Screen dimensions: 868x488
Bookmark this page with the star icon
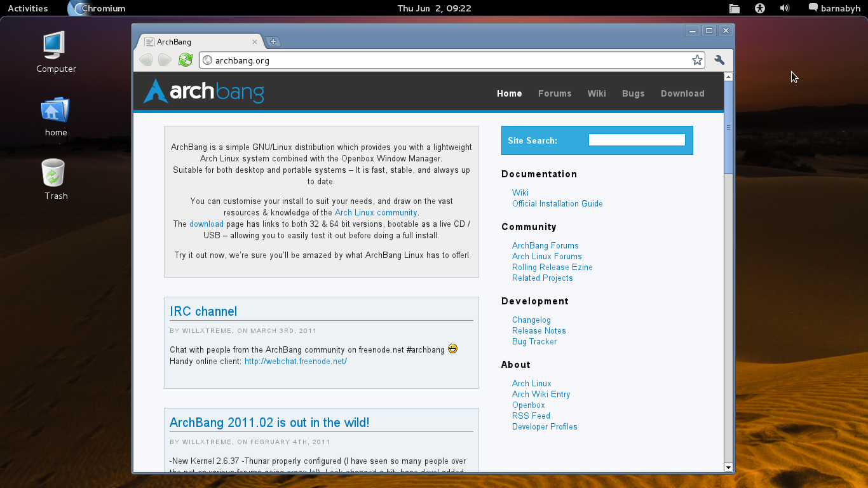pos(697,60)
